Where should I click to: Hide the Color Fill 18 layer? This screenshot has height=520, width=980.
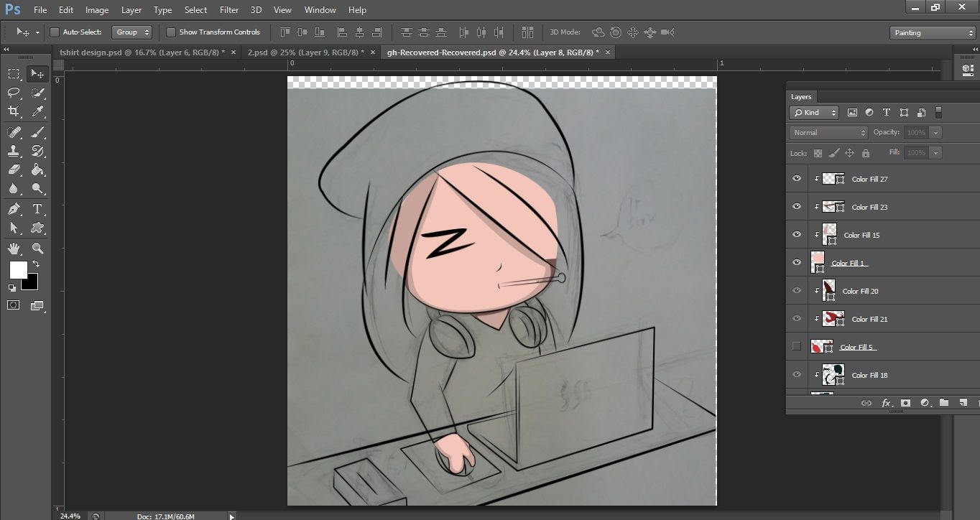click(x=796, y=375)
